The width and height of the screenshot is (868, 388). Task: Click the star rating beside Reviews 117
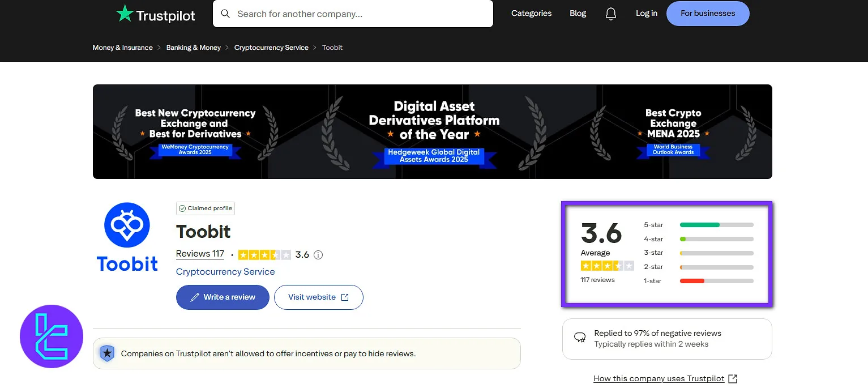(x=264, y=255)
